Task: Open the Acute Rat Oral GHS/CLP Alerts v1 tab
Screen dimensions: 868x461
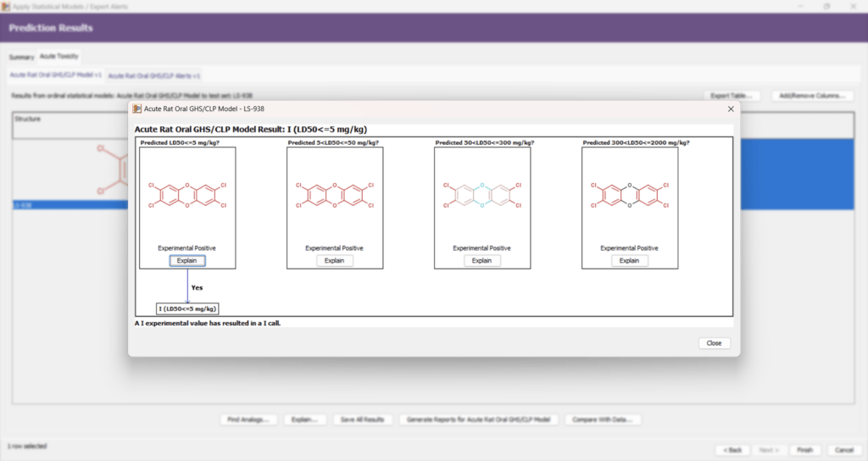Action: click(x=153, y=75)
